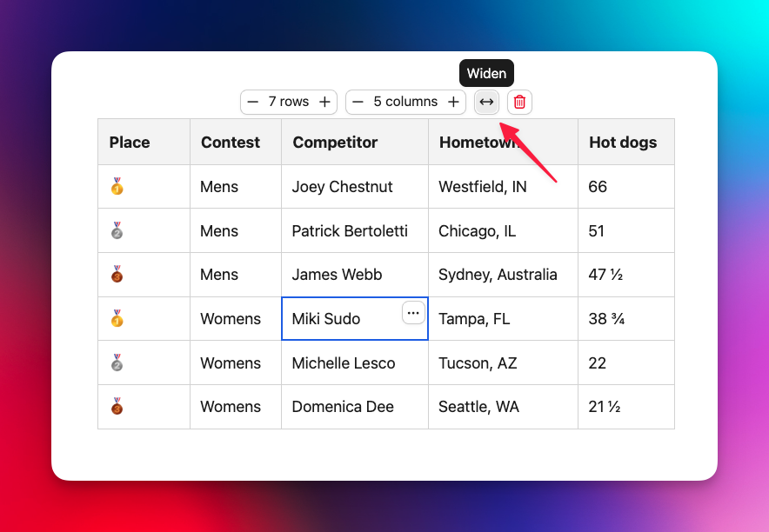Image resolution: width=769 pixels, height=532 pixels.
Task: Click the Sydney, Australia cell
Action: pyautogui.click(x=503, y=275)
